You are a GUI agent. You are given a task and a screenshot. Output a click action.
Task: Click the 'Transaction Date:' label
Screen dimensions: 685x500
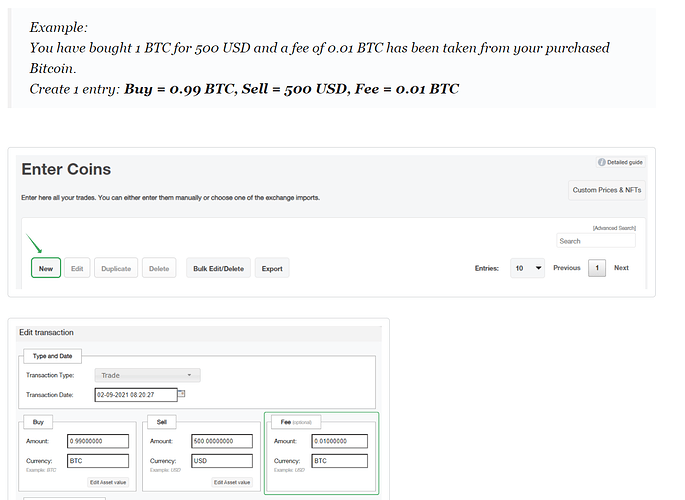click(50, 395)
